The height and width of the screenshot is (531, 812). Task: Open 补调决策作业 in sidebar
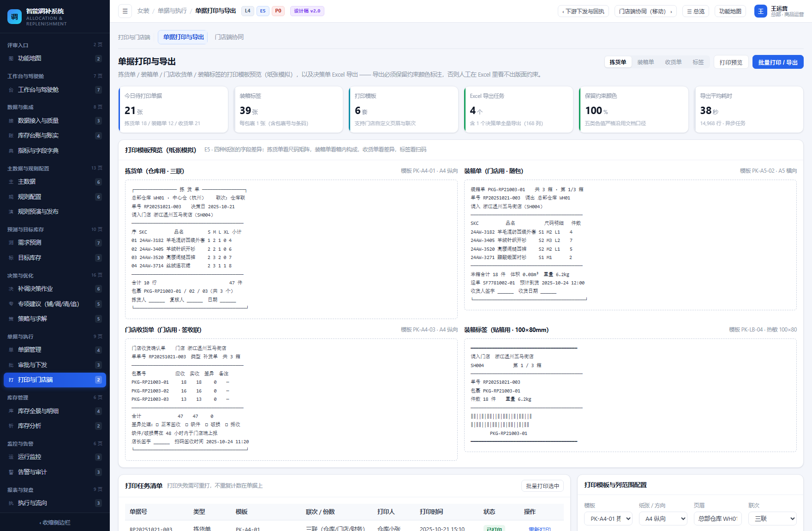[55, 289]
